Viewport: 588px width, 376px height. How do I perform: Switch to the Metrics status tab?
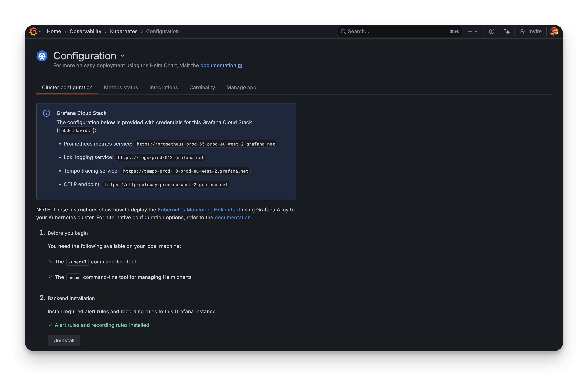(121, 87)
